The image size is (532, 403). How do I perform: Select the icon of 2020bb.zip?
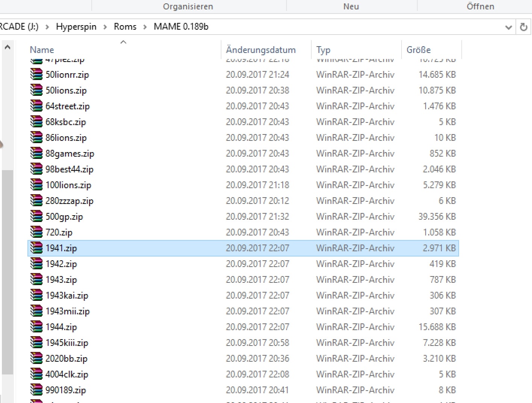click(x=36, y=358)
